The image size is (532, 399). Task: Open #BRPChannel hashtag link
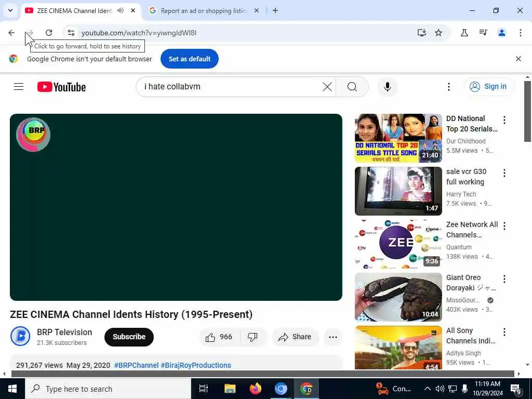pyautogui.click(x=136, y=365)
